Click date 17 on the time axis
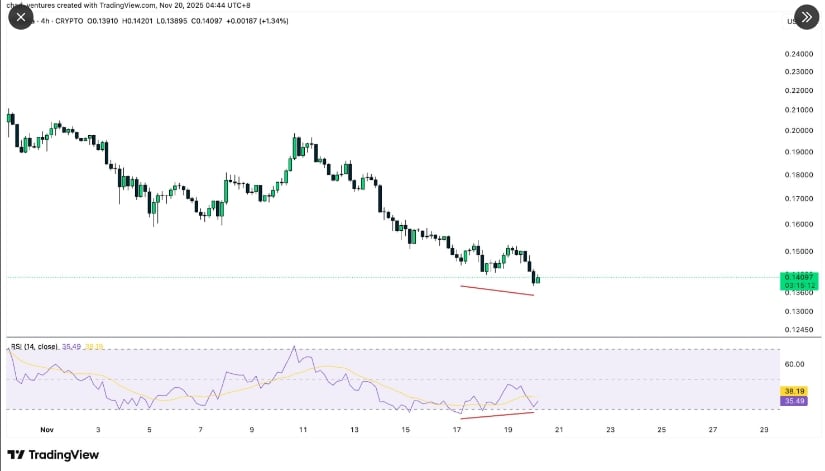Screen dimensions: 825x471 pos(457,429)
